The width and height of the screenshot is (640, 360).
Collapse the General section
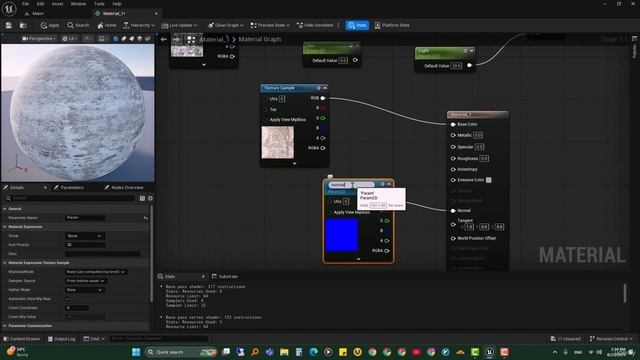click(5, 209)
